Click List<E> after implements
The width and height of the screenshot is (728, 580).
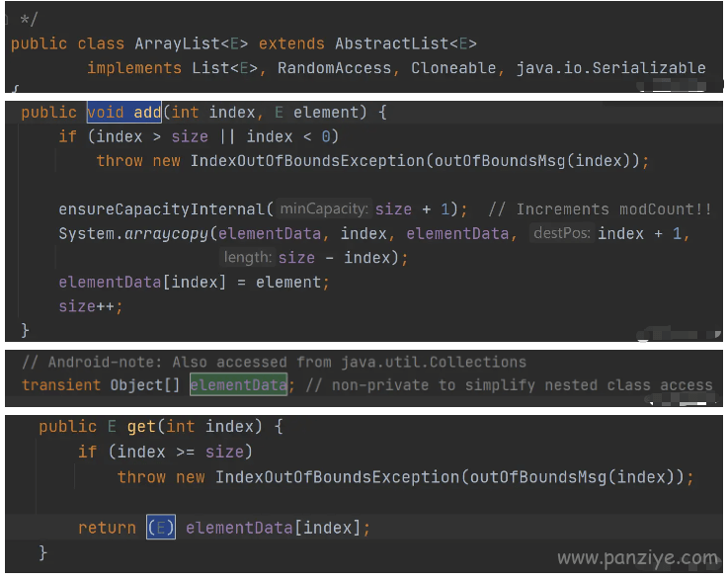pos(224,68)
